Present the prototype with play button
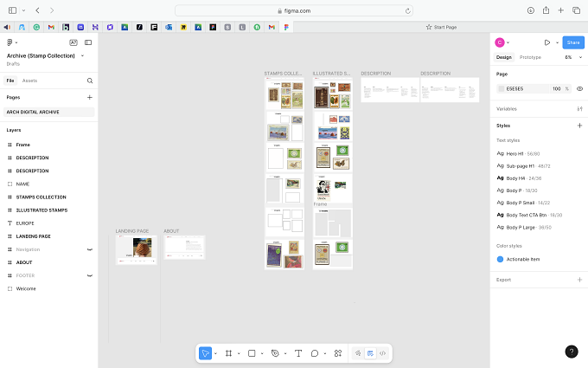The image size is (588, 368). 547,42
